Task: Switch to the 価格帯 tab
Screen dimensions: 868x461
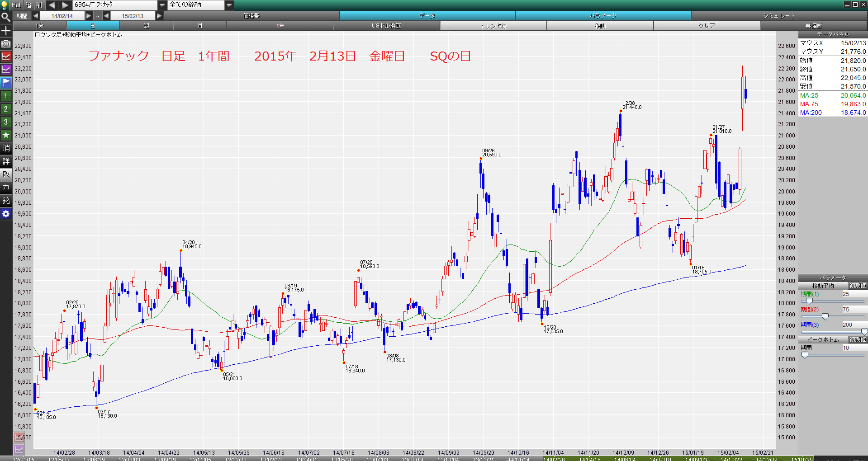Action: tap(251, 16)
